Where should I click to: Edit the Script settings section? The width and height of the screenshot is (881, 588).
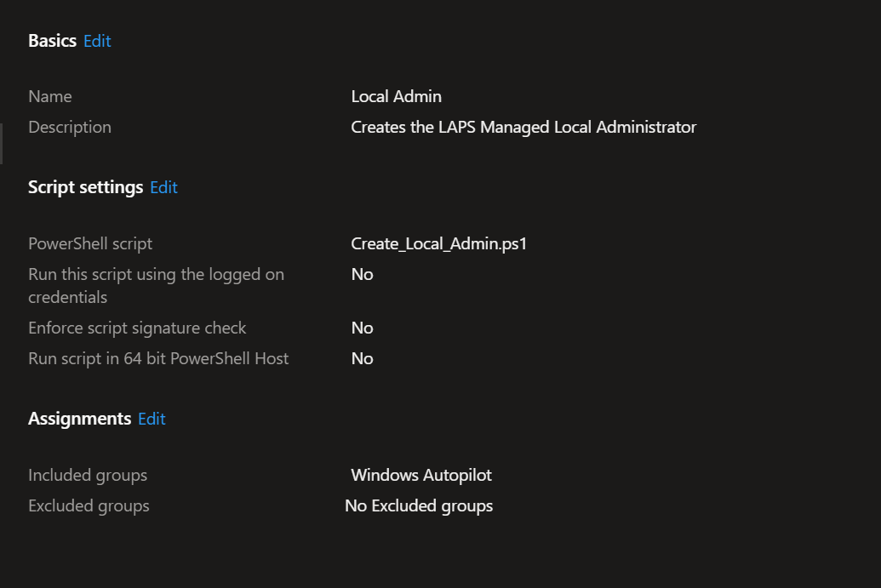tap(163, 187)
